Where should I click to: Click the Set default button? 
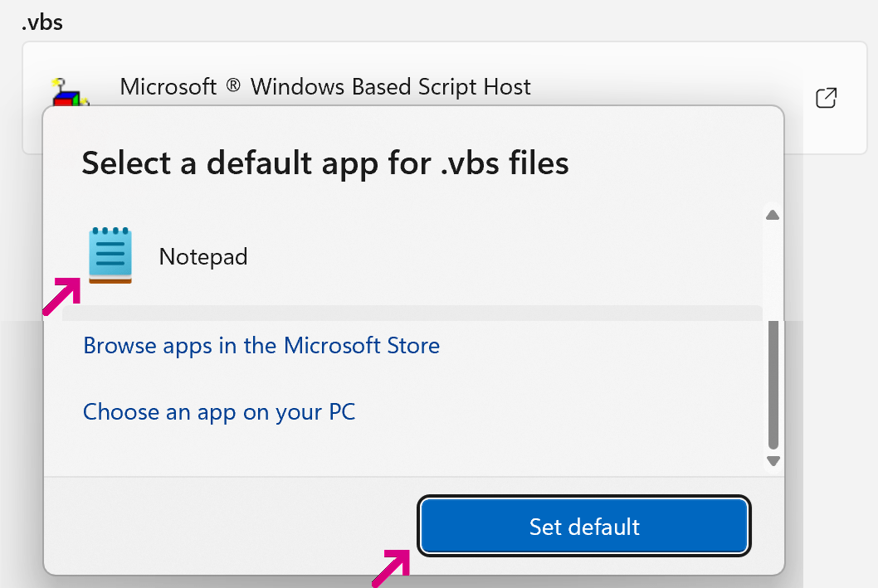coord(584,526)
